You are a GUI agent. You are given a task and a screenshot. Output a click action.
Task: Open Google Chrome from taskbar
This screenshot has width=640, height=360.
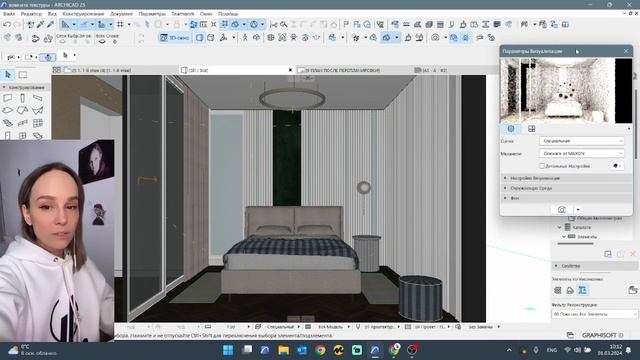tap(320, 350)
